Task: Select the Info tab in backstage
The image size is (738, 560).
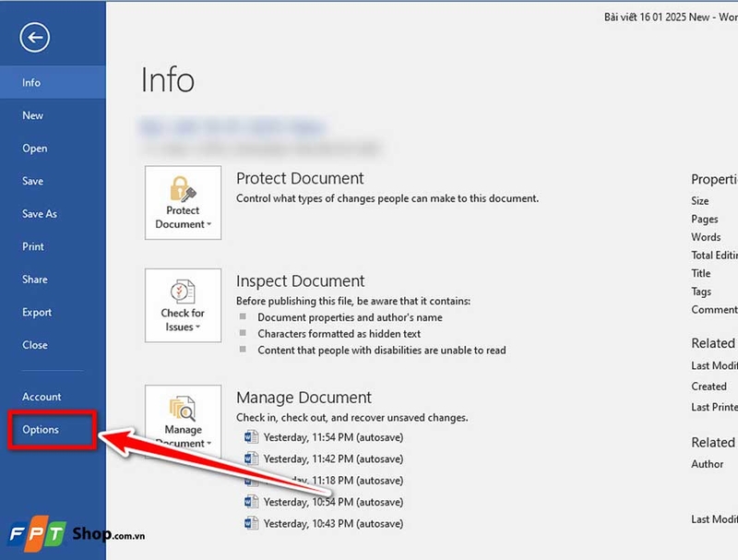Action: click(53, 82)
